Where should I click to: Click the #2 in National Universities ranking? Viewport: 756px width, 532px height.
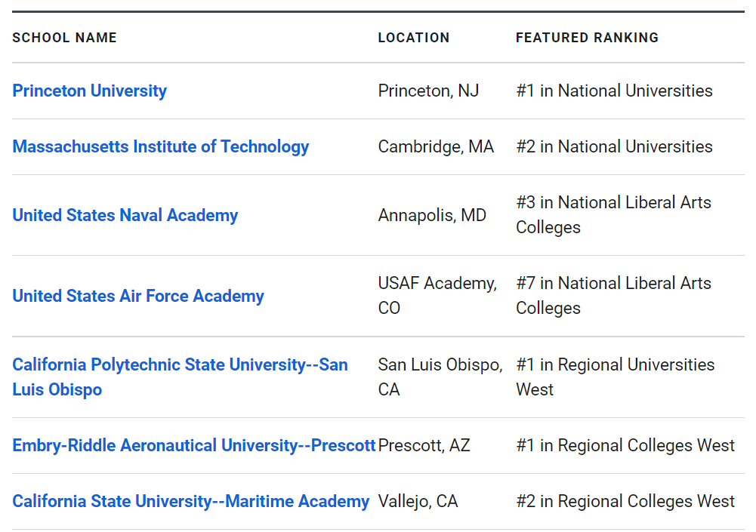coord(614,146)
